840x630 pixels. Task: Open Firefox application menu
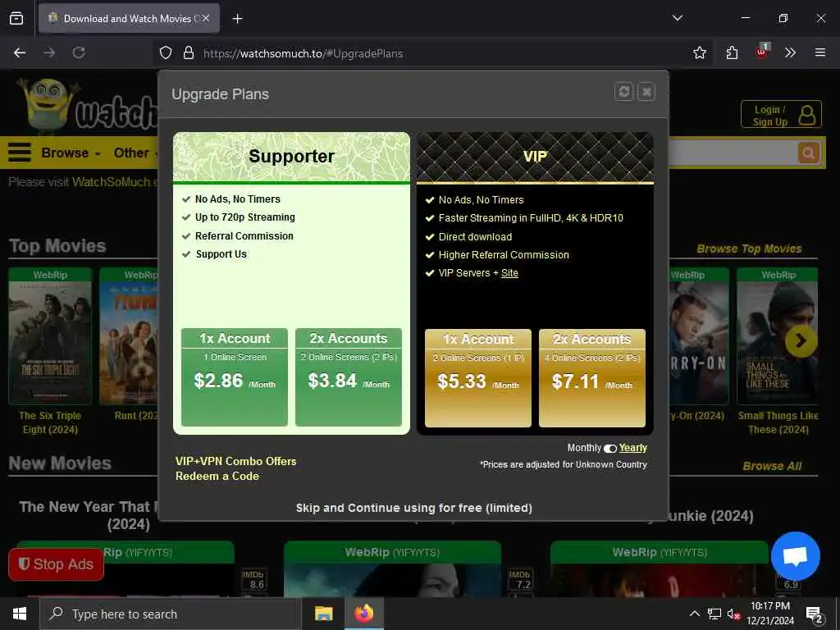coord(819,52)
